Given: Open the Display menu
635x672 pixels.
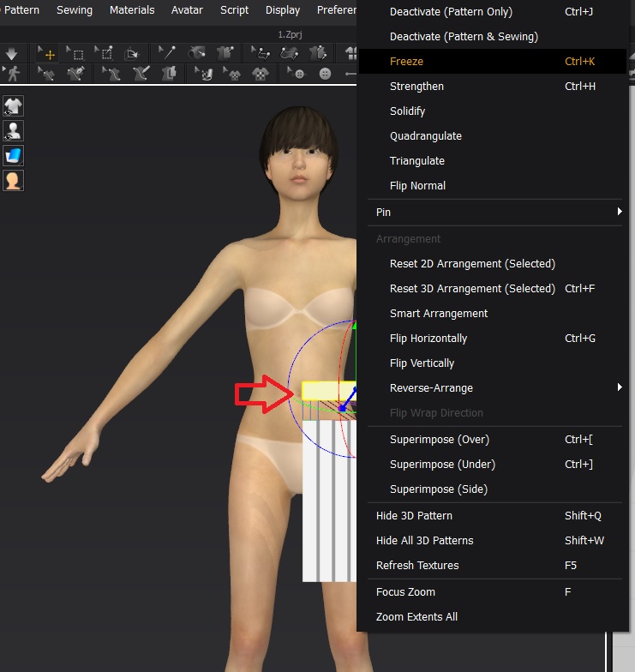Looking at the screenshot, I should pyautogui.click(x=283, y=10).
